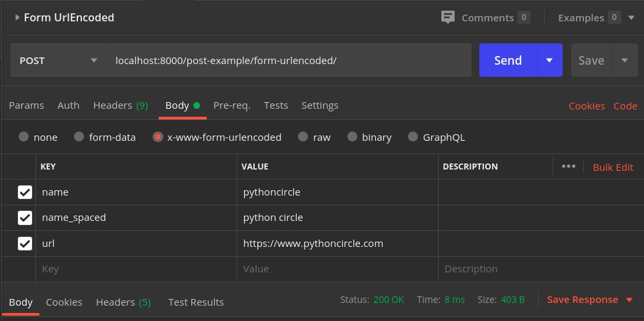Select the 'binary' body radio
The height and width of the screenshot is (321, 644).
(352, 137)
